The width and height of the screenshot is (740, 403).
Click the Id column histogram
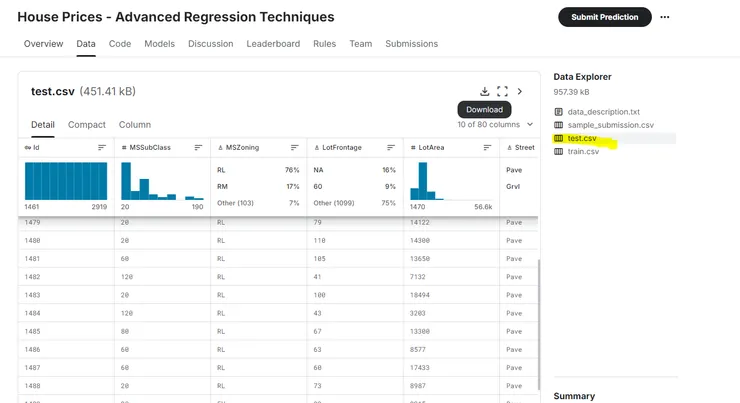(x=65, y=181)
